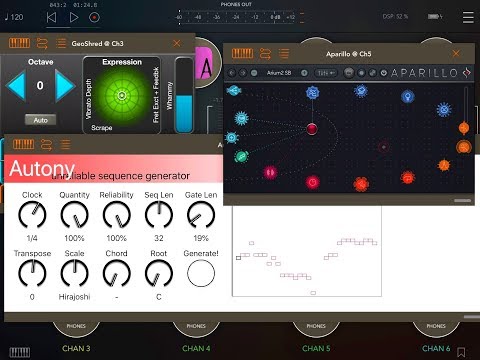Open the Aparillo preset name browser
Image resolution: width=480 pixels, height=360 pixels.
[x=279, y=73]
